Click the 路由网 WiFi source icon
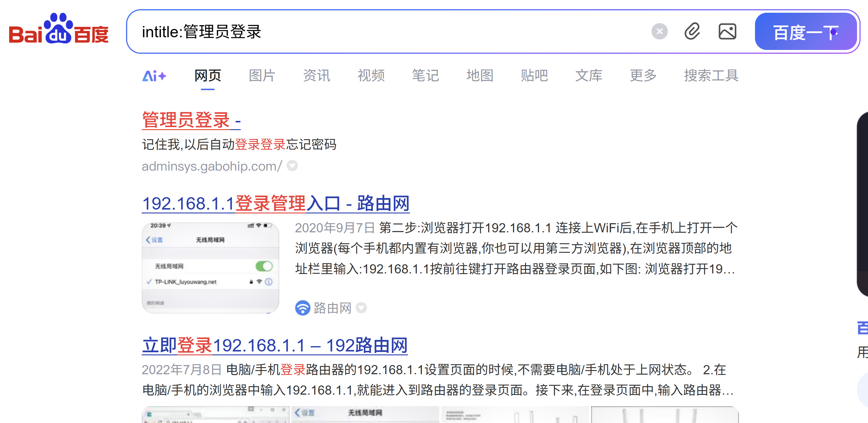Viewport: 868px width, 423px height. tap(303, 308)
